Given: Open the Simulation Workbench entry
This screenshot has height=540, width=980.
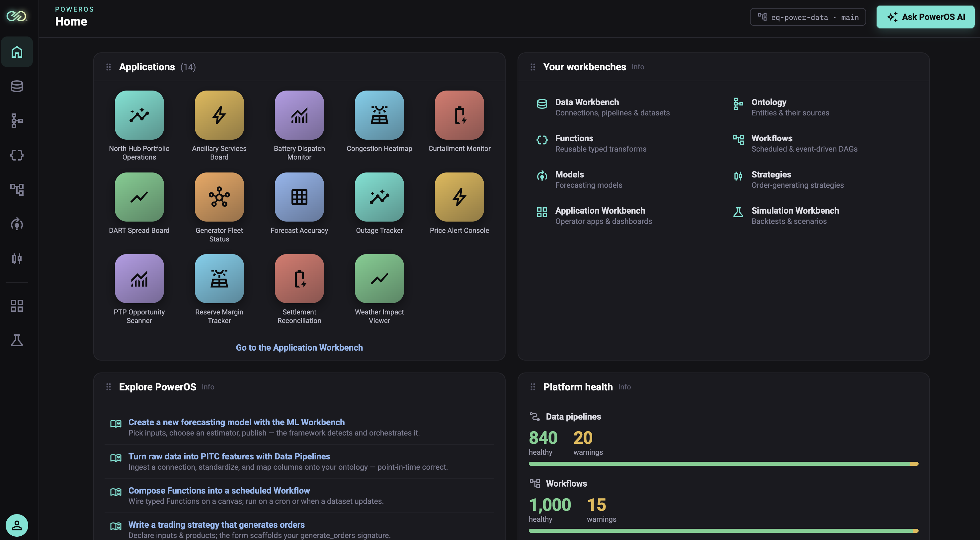Looking at the screenshot, I should 786,216.
